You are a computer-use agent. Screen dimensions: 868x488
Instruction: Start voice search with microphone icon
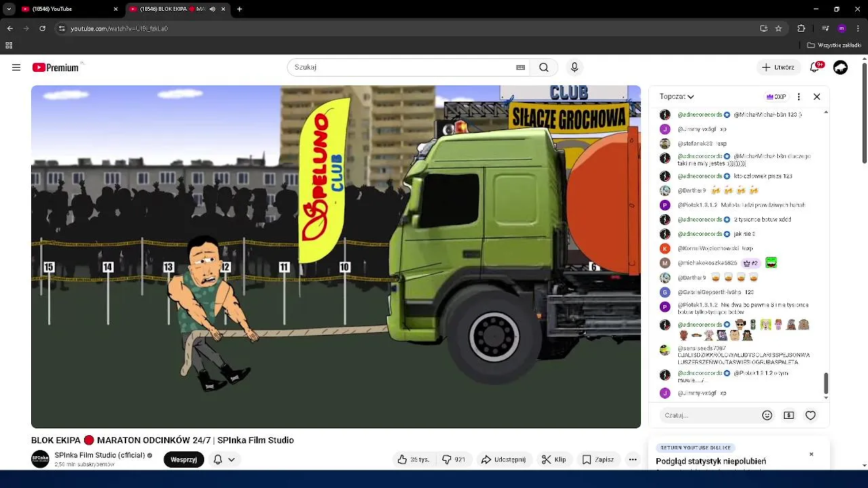(574, 67)
